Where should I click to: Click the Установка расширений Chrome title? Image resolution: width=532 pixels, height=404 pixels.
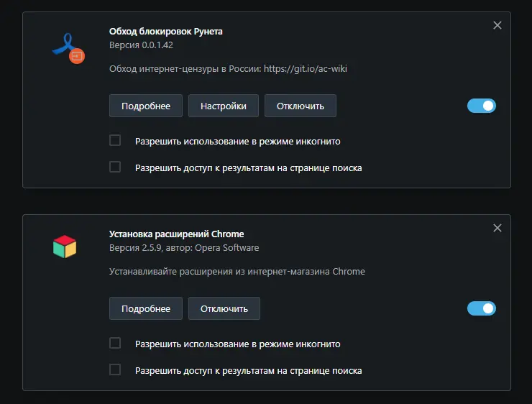(176, 234)
